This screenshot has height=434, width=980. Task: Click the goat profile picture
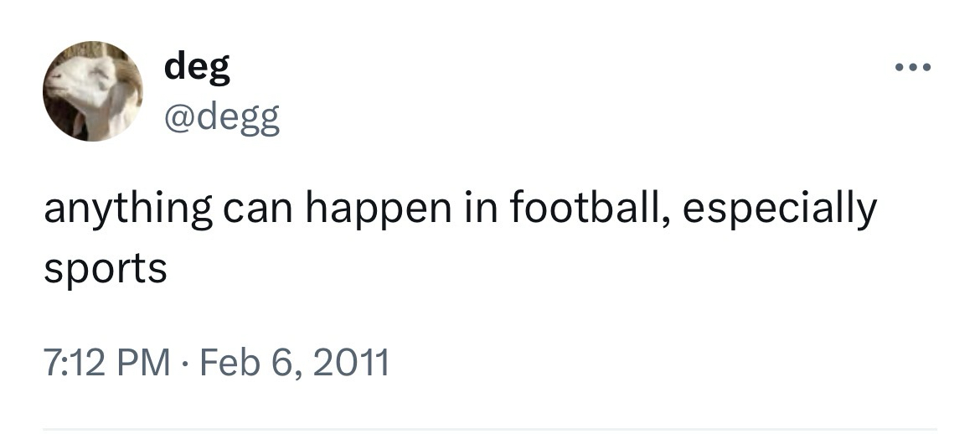click(92, 90)
